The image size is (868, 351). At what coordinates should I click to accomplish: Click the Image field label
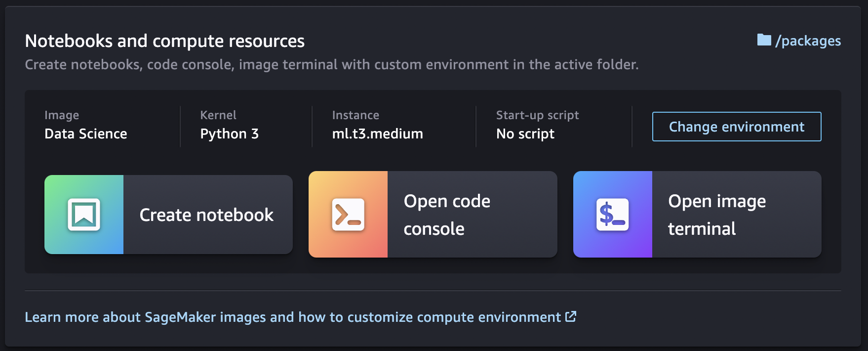click(62, 115)
